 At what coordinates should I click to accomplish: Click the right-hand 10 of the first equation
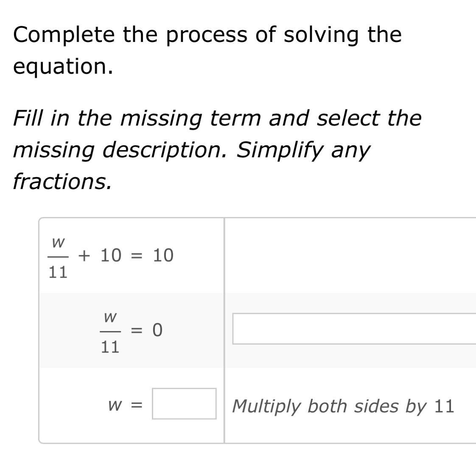163,256
